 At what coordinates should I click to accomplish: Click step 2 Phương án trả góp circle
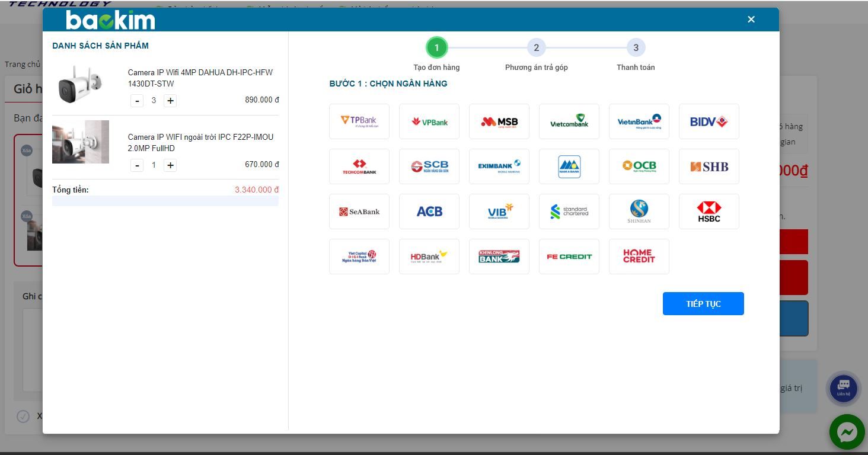(536, 47)
